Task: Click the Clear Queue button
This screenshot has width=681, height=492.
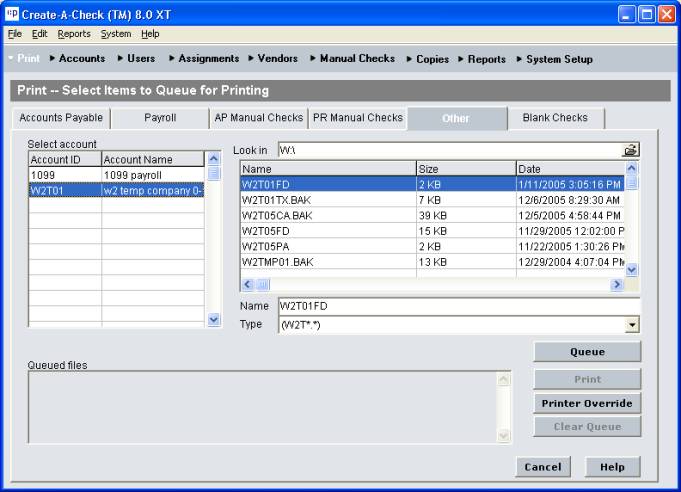Action: point(587,427)
